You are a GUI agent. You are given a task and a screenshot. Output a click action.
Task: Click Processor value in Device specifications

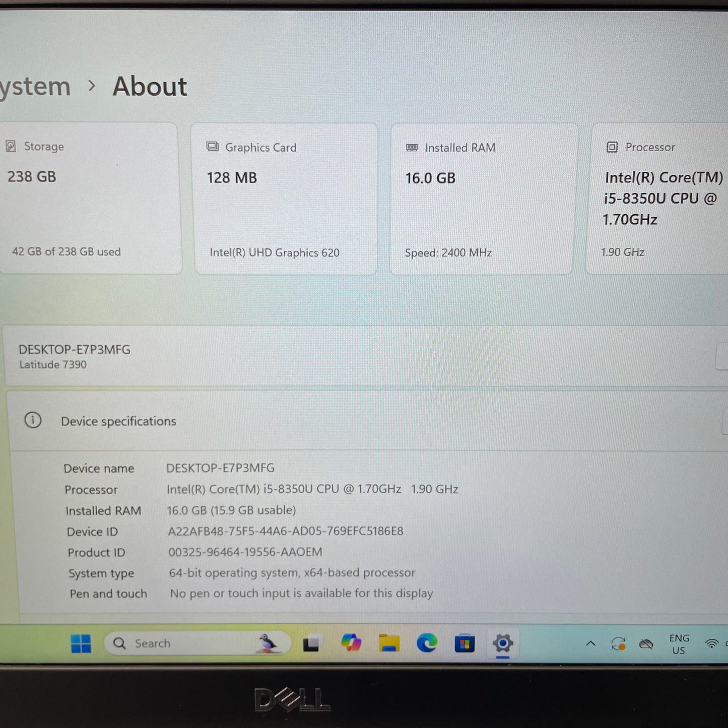[312, 489]
